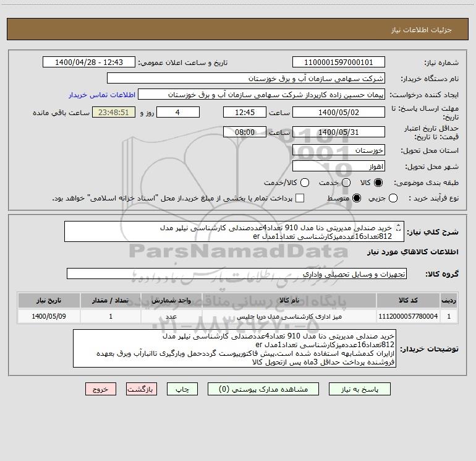The image size is (476, 461).
Task: Click the scroll arrows of شرح کلی نیاز box
Action: (x=399, y=227)
